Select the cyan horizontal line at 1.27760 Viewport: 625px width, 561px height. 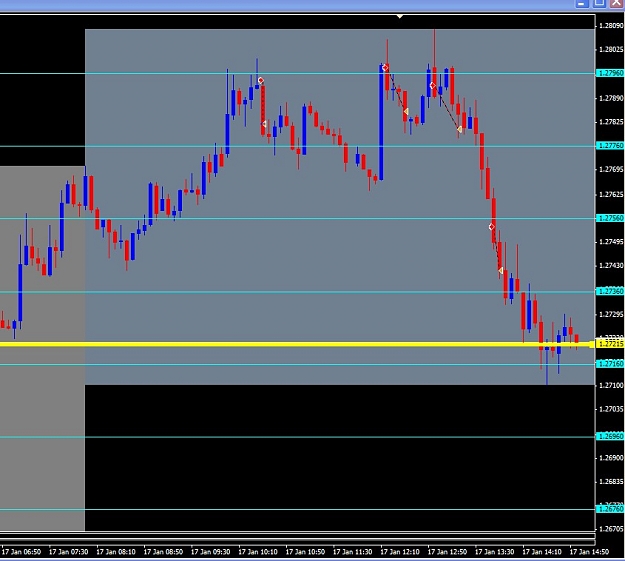click(x=297, y=146)
